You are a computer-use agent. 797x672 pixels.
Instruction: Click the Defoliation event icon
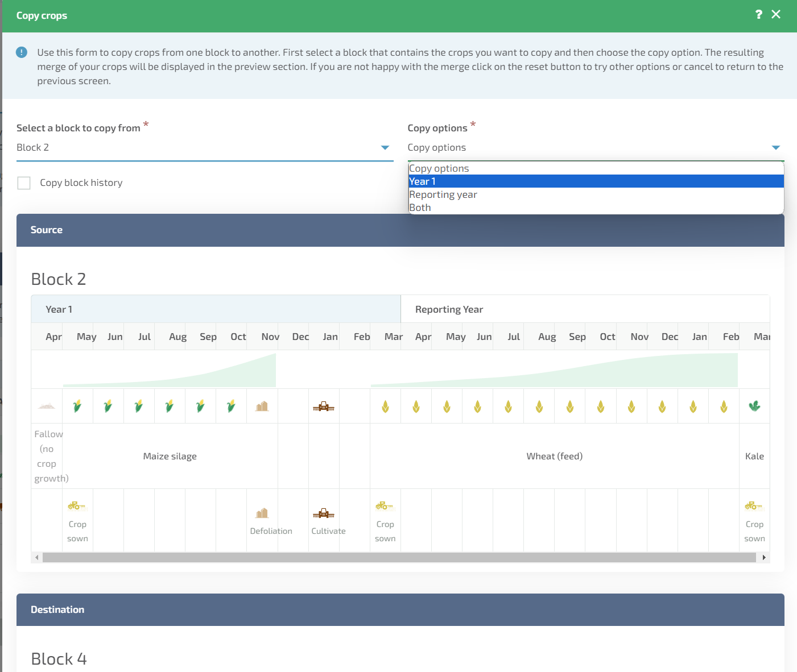click(262, 513)
